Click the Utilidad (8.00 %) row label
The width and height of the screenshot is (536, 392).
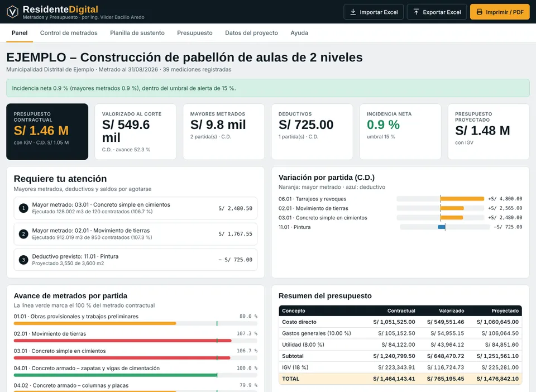[303, 345]
